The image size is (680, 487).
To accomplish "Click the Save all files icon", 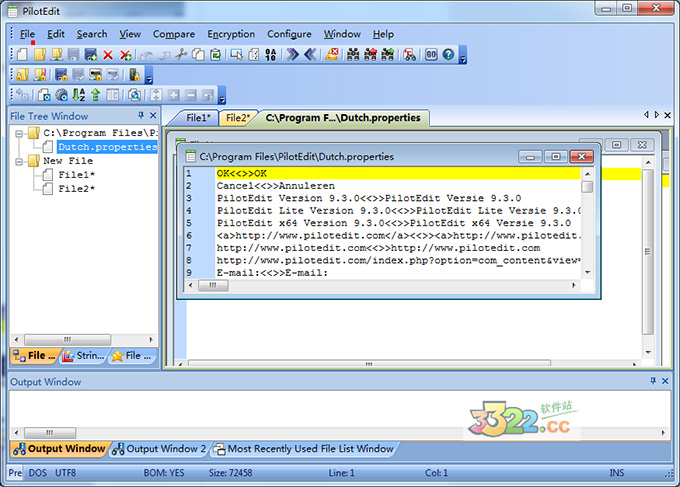I will [x=91, y=55].
